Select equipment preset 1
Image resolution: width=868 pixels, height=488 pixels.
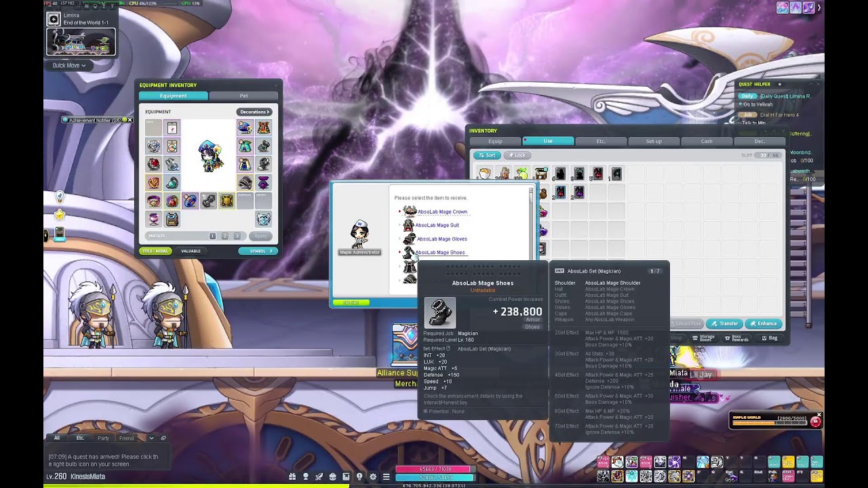[212, 236]
